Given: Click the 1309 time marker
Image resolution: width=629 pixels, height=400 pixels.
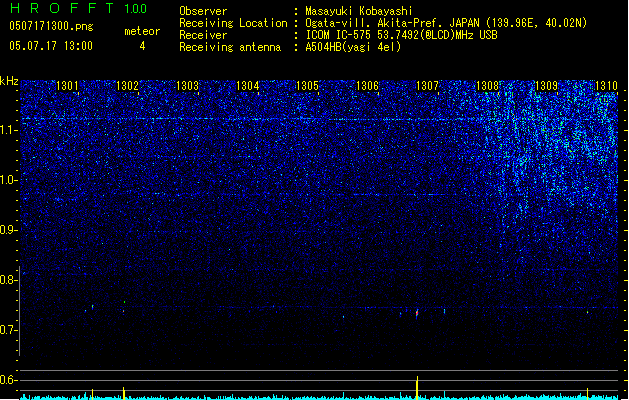Looking at the screenshot, I should point(546,86).
